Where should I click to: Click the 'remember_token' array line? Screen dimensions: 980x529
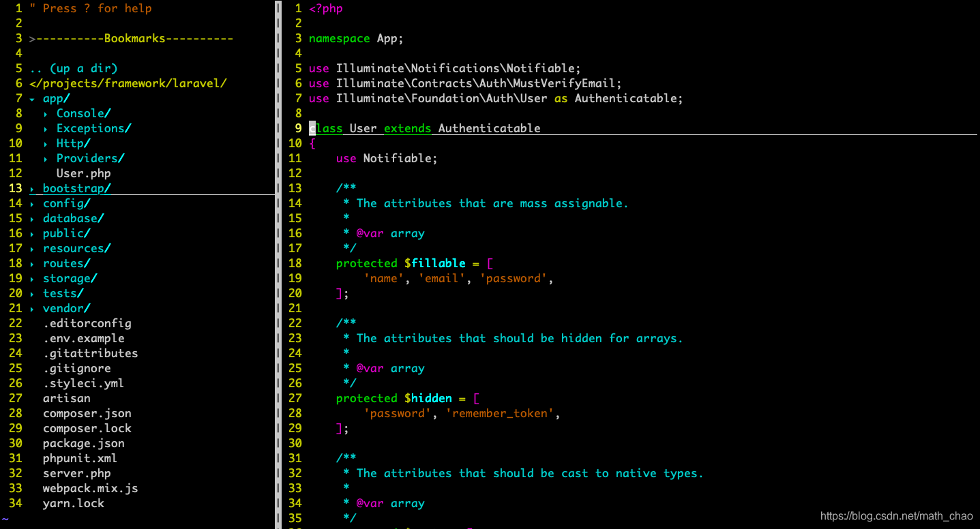(462, 414)
